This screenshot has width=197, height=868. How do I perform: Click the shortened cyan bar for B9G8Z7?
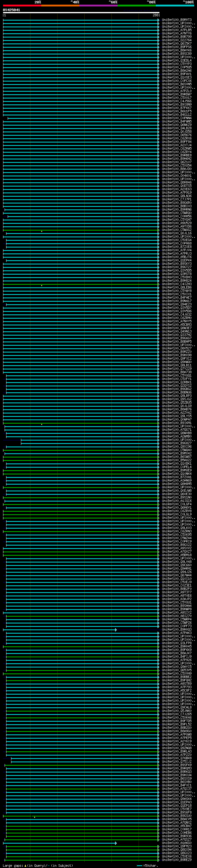89,443
